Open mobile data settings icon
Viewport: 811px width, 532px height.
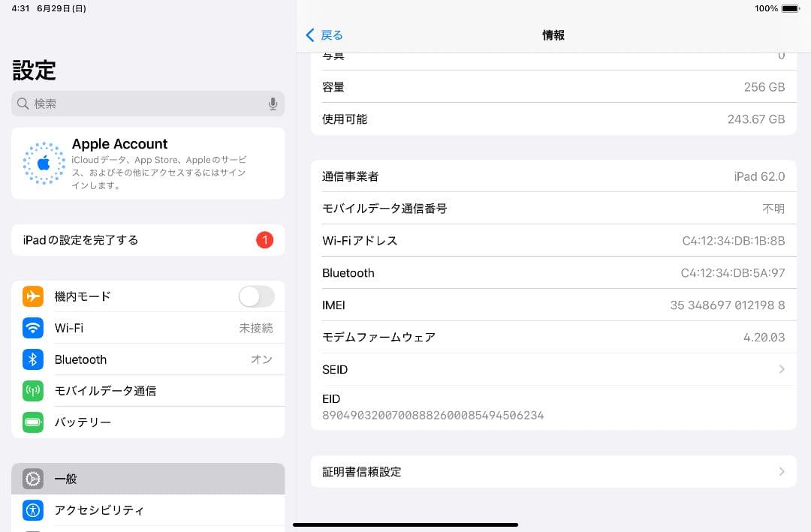click(x=32, y=391)
